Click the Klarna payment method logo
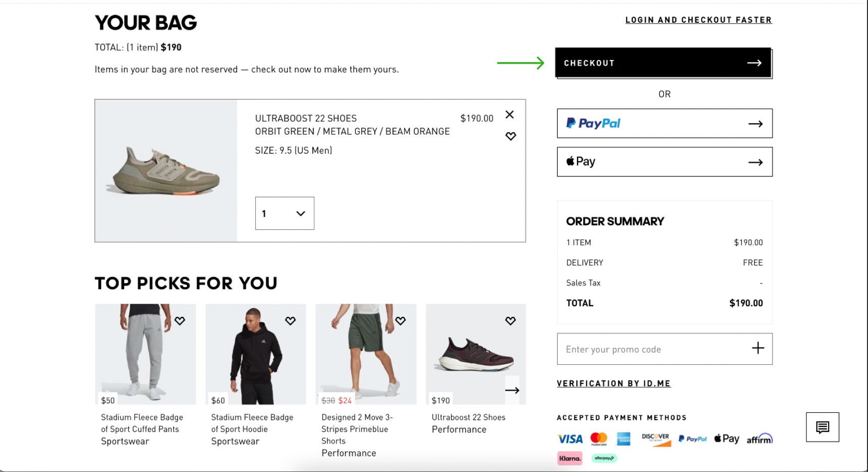The image size is (868, 472). (x=569, y=458)
